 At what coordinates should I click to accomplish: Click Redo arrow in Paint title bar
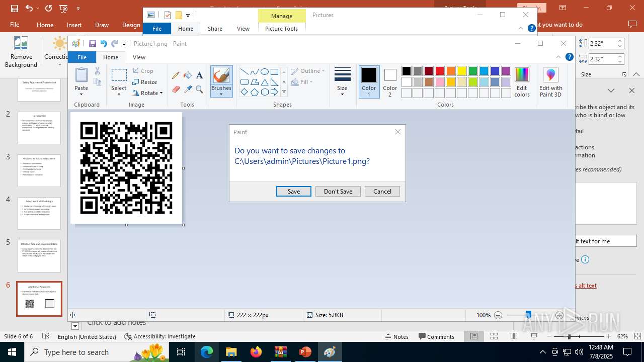click(115, 44)
